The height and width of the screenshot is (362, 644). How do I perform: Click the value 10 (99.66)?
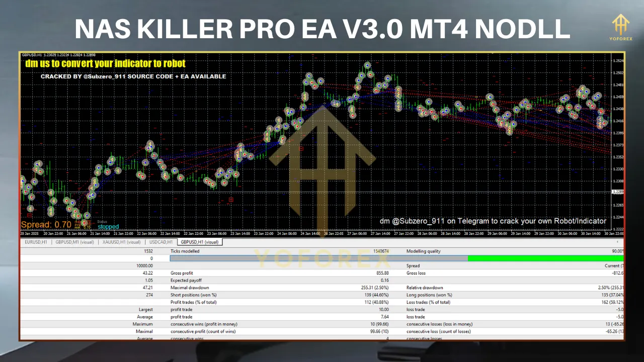click(379, 324)
